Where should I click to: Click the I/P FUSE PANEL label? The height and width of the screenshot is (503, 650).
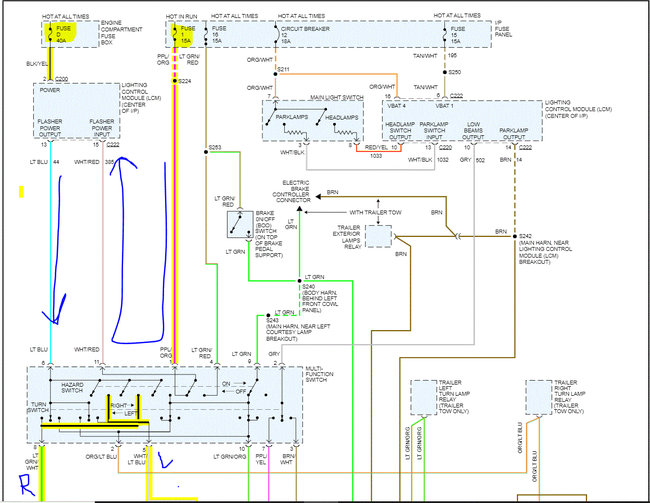503,29
